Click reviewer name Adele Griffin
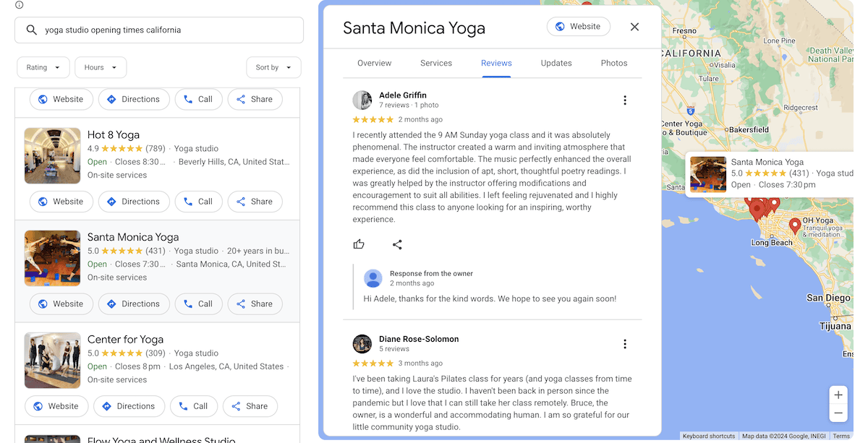 403,95
